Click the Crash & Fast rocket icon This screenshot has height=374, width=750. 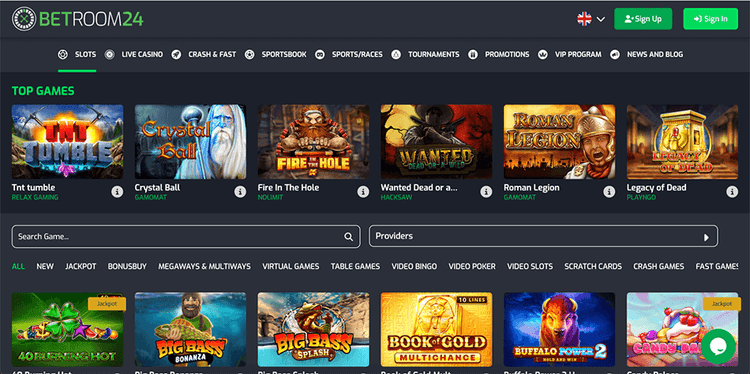(x=176, y=55)
